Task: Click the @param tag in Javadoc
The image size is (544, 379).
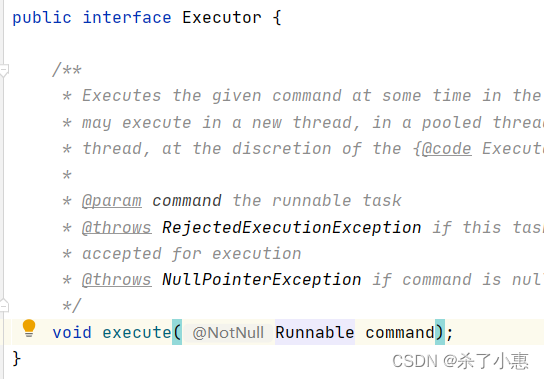Action: click(x=112, y=201)
